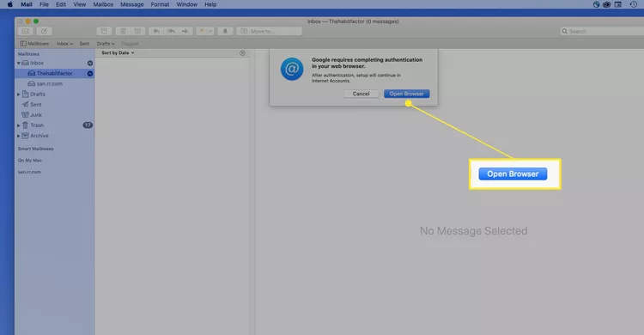Compose a new message with the pencil icon
Image resolution: width=644 pixels, height=335 pixels.
click(x=44, y=31)
